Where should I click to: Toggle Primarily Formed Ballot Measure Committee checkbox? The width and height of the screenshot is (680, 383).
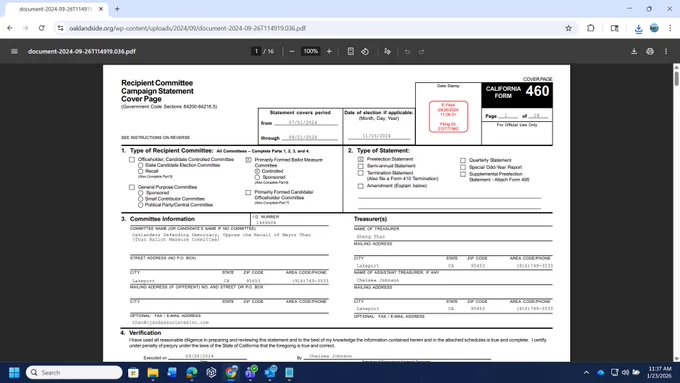248,160
